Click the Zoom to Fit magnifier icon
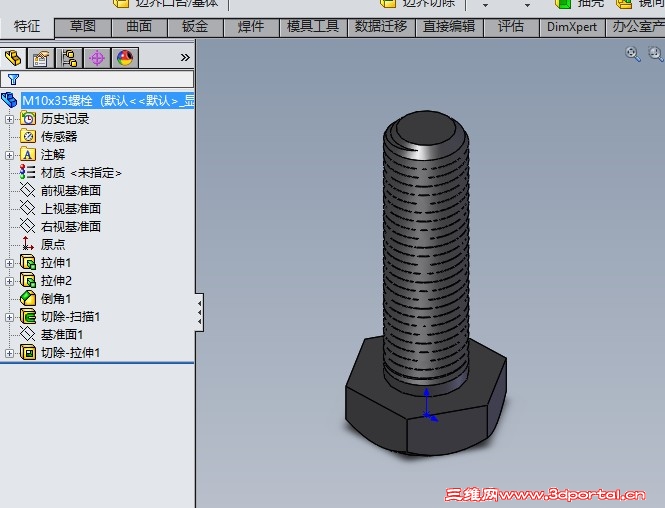 pos(632,54)
